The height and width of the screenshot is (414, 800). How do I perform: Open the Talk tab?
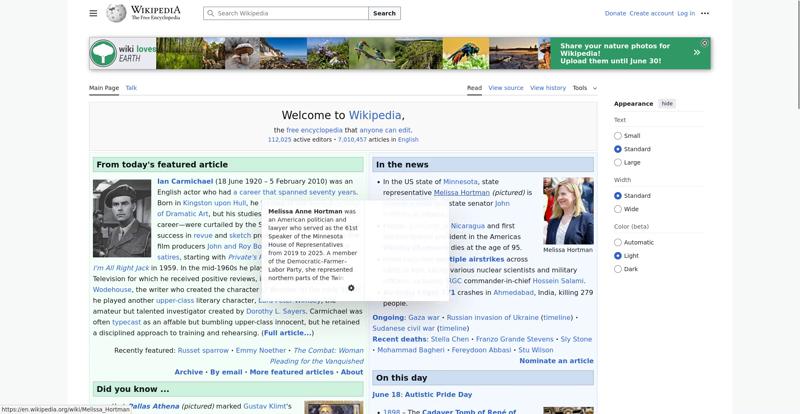pyautogui.click(x=131, y=88)
